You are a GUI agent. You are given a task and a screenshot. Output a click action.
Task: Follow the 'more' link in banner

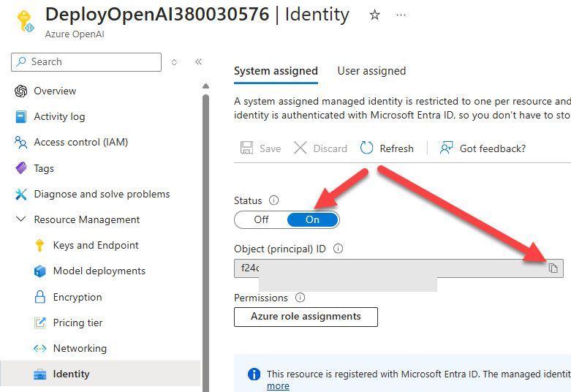(x=278, y=386)
